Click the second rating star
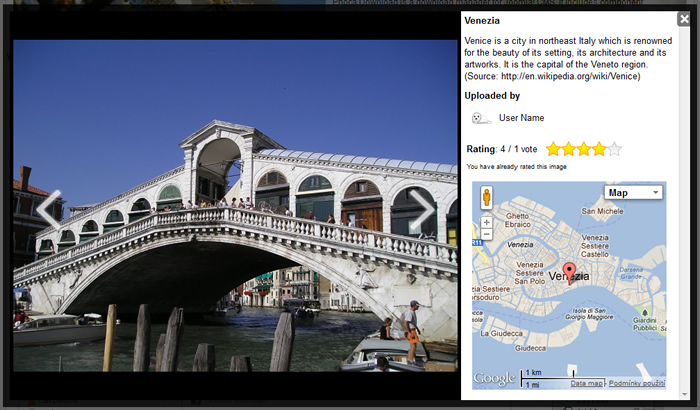The width and height of the screenshot is (700, 410). [568, 149]
